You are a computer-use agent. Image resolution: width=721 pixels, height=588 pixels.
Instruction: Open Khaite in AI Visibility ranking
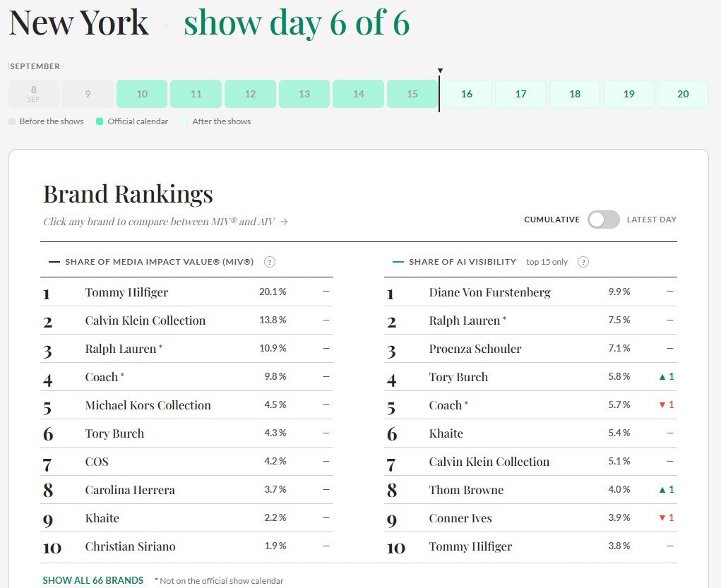pos(446,433)
